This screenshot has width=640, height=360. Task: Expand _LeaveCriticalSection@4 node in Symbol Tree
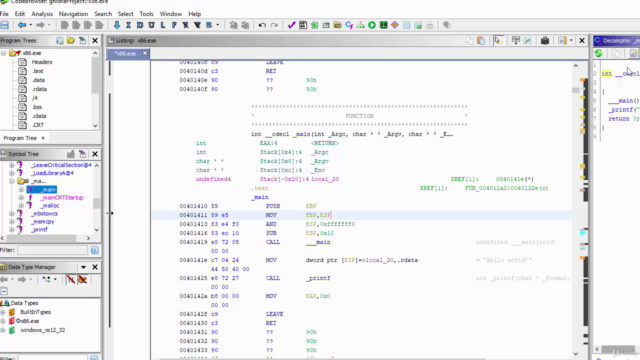[x=11, y=165]
